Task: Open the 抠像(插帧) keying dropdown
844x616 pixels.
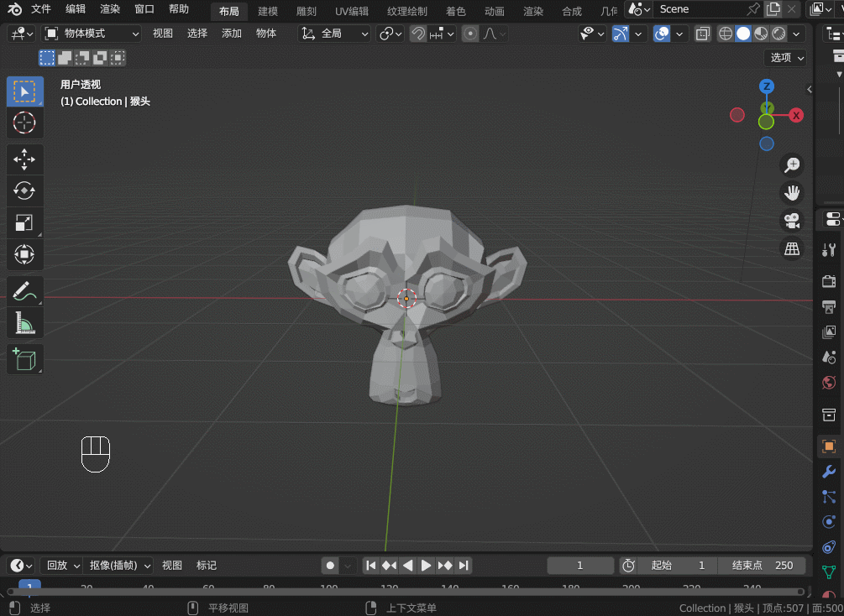Action: [x=118, y=566]
